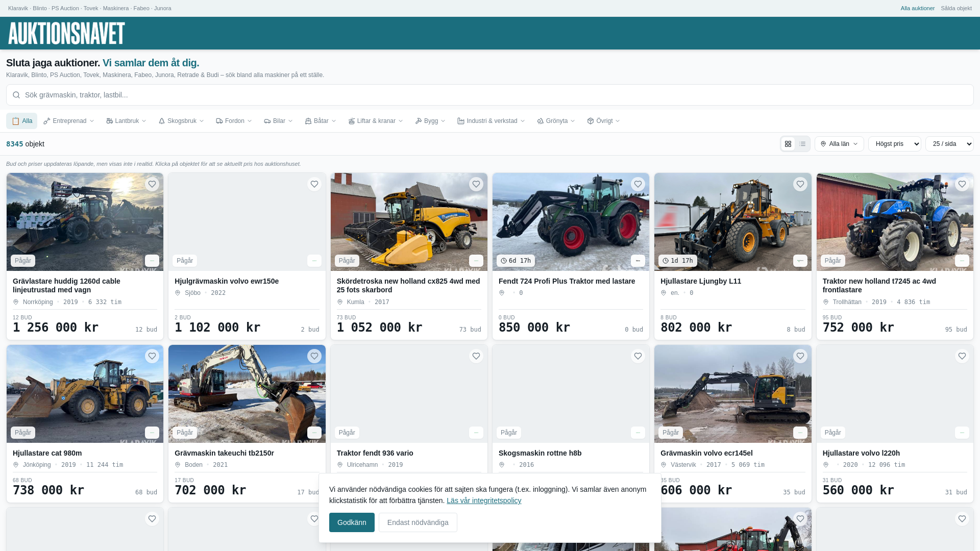The width and height of the screenshot is (980, 551).
Task: Click the 6d 17h countdown badge
Action: (516, 261)
